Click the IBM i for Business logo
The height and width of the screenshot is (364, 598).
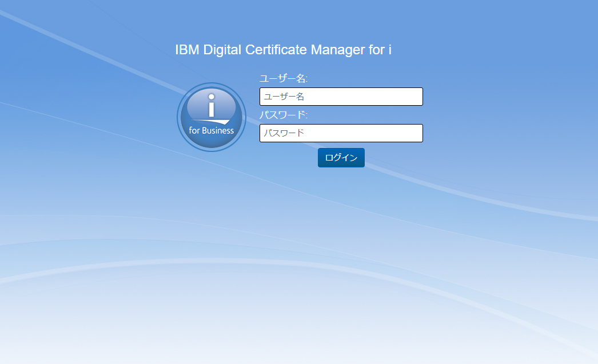tap(212, 117)
